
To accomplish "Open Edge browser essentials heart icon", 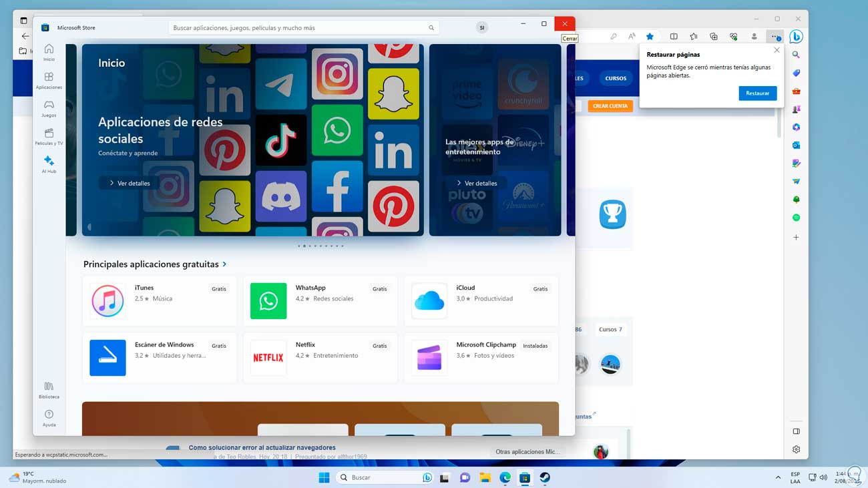I will [734, 37].
